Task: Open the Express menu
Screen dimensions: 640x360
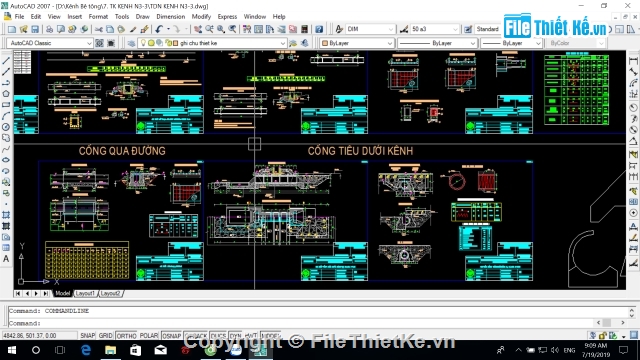Action: coord(227,17)
